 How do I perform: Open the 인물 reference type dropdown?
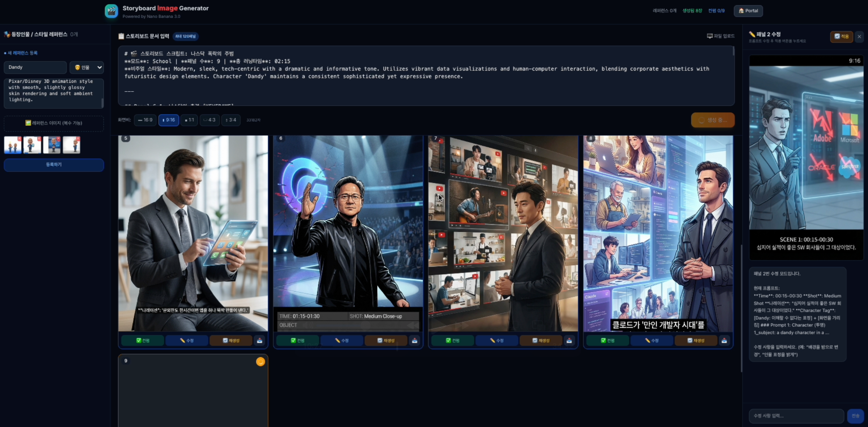coord(87,68)
